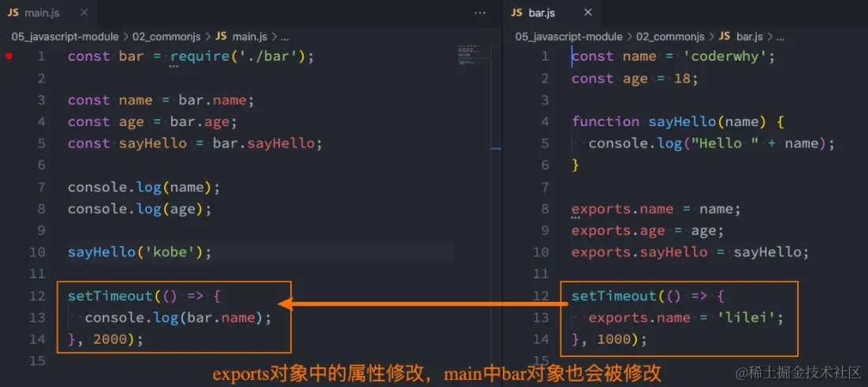The height and width of the screenshot is (387, 868).
Task: Open More Actions menu in main.js group
Action: coord(480,13)
